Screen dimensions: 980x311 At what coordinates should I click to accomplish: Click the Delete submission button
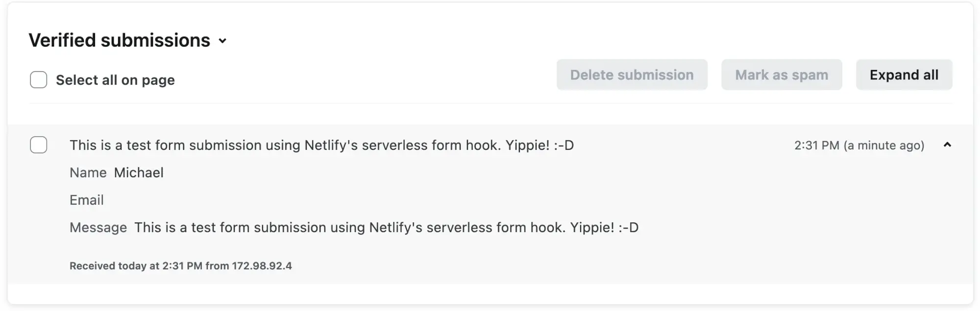(x=632, y=74)
